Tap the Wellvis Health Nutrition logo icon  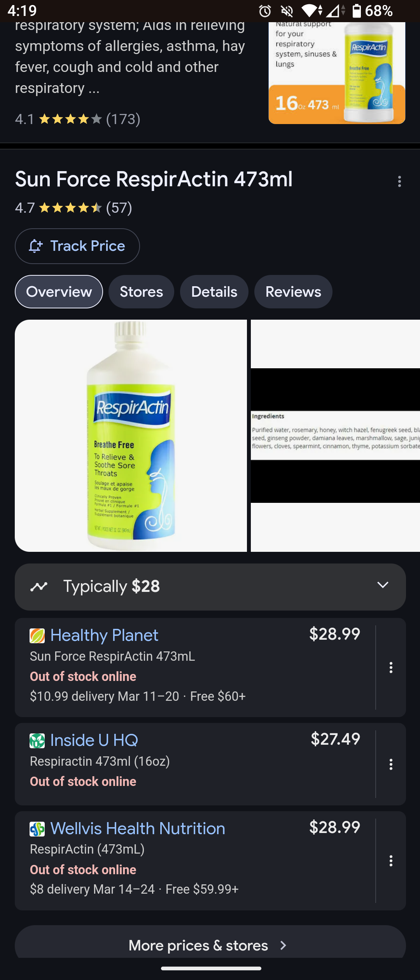(37, 829)
